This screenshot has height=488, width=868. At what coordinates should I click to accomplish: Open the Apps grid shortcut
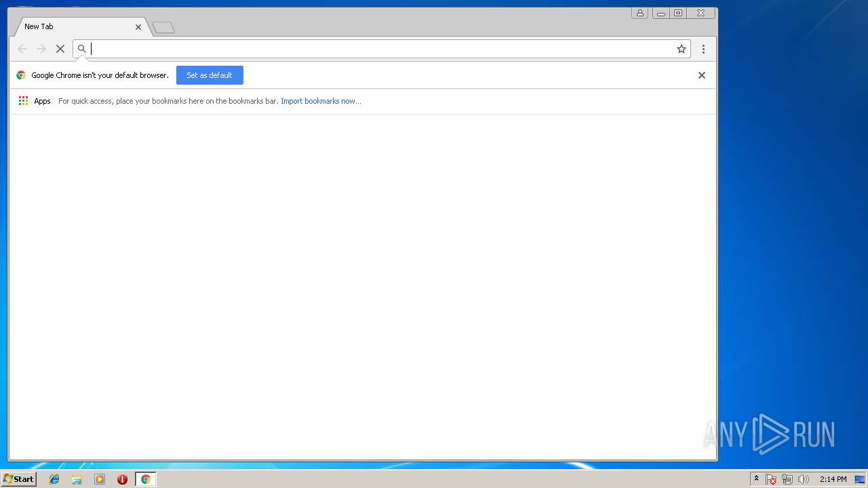[x=35, y=101]
